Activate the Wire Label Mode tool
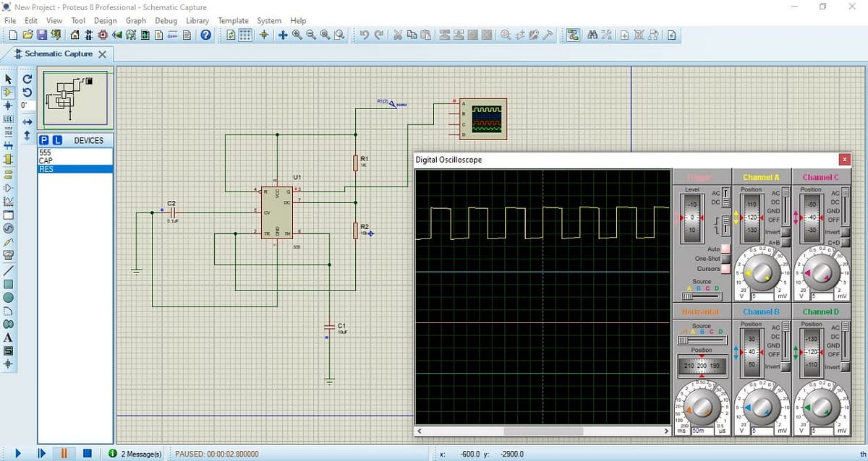The width and height of the screenshot is (868, 461). [x=9, y=117]
